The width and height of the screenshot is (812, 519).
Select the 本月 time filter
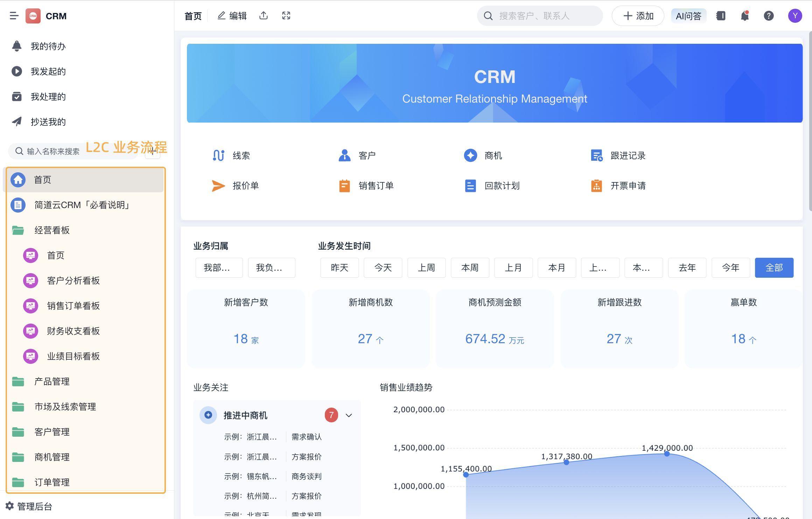coord(556,268)
